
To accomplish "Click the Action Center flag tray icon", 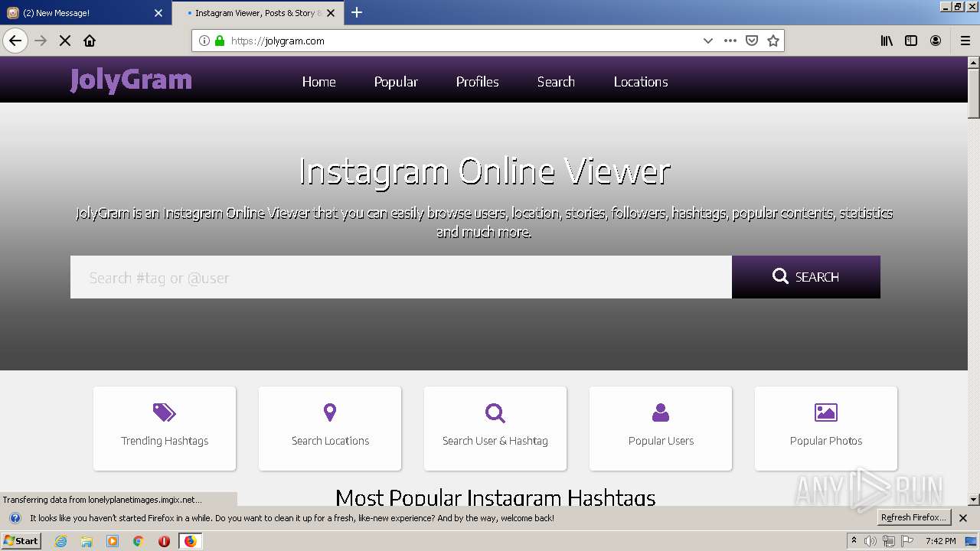I will tap(907, 541).
